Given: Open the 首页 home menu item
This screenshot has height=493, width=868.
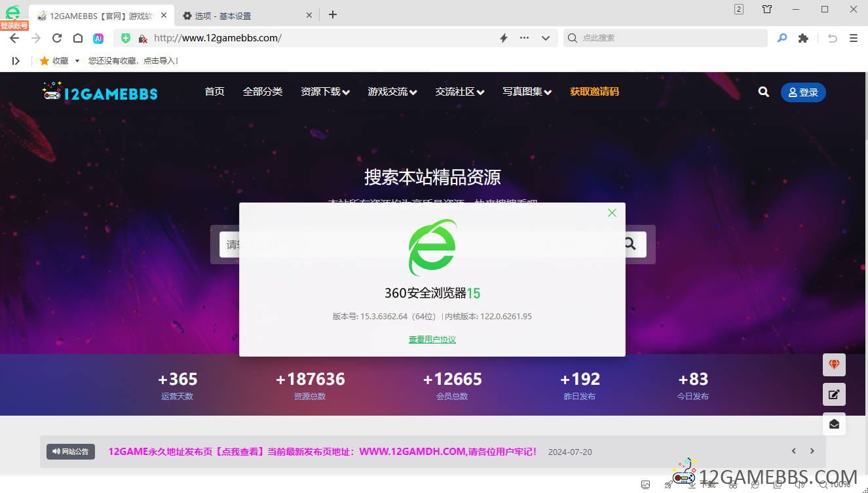Looking at the screenshot, I should [x=214, y=92].
